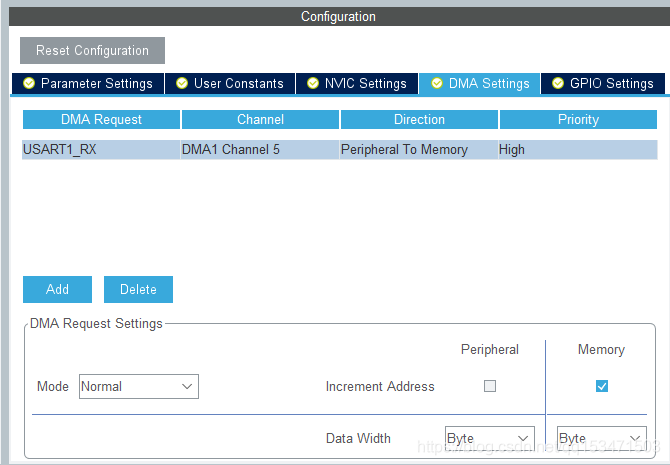Click Delete to remove the DMA request
This screenshot has height=465, width=670.
[x=138, y=289]
